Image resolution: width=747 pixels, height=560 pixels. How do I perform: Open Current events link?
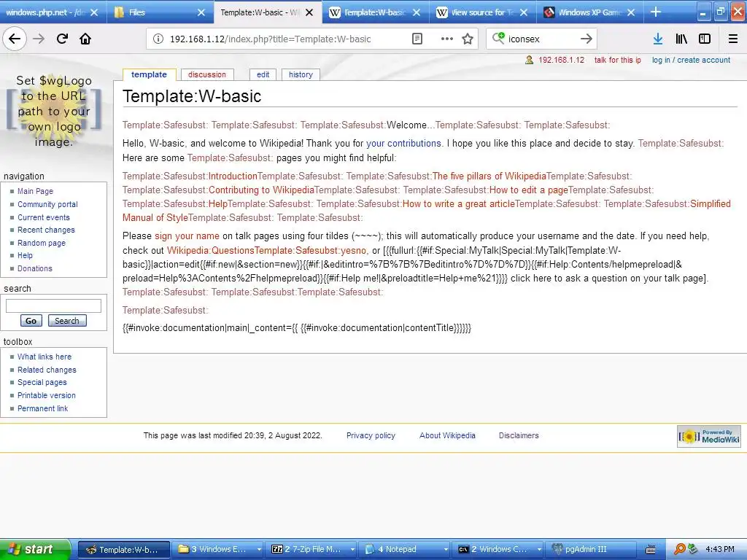tap(44, 217)
